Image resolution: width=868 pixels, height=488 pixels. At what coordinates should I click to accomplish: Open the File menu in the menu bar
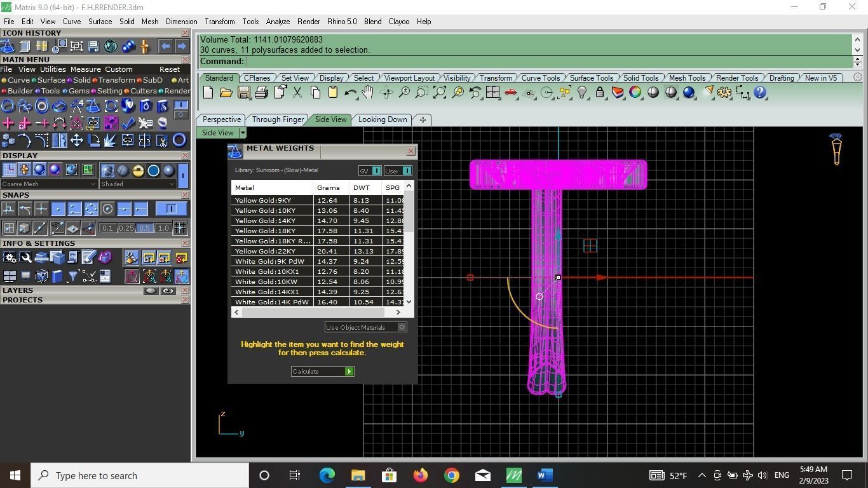[9, 22]
